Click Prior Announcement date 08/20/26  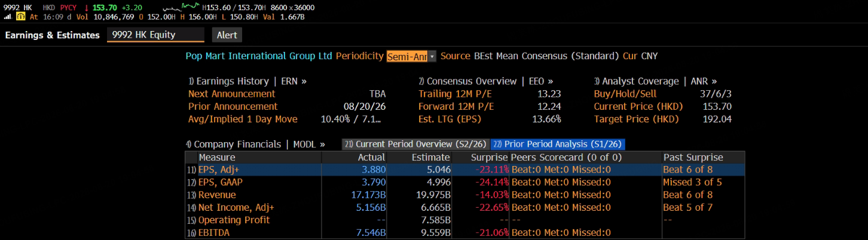pos(365,106)
